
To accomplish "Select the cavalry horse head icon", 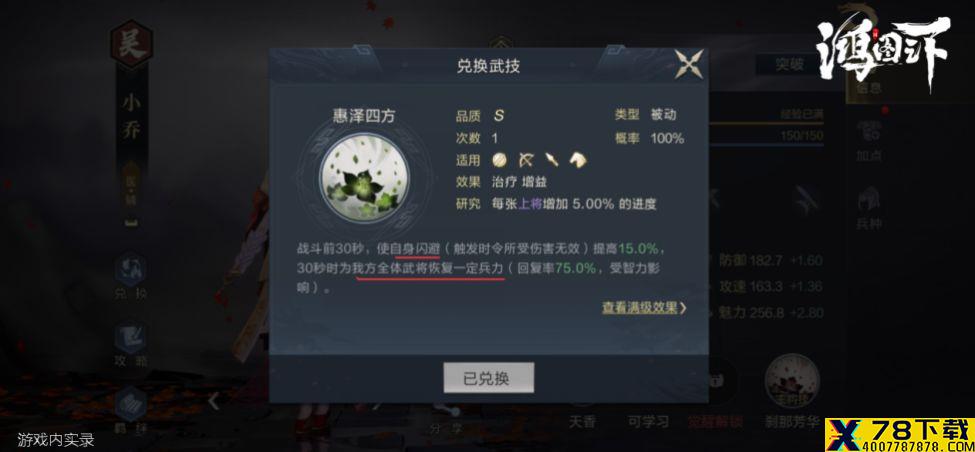I will point(578,160).
